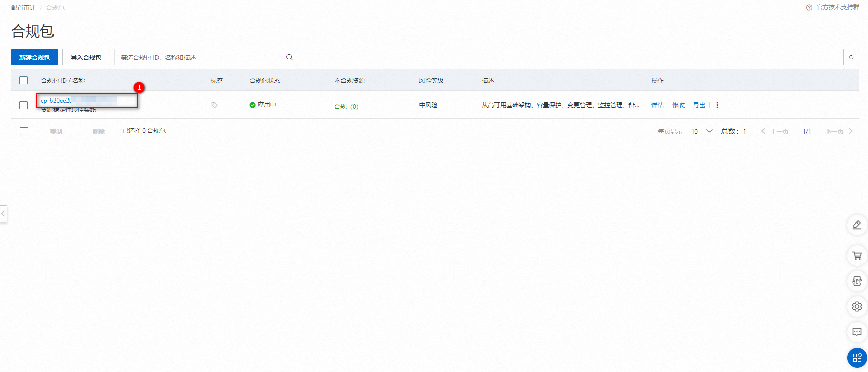Viewport: 868px width, 372px height.
Task: Toggle the bottom select-all checkbox near 复制
Action: pos(24,131)
